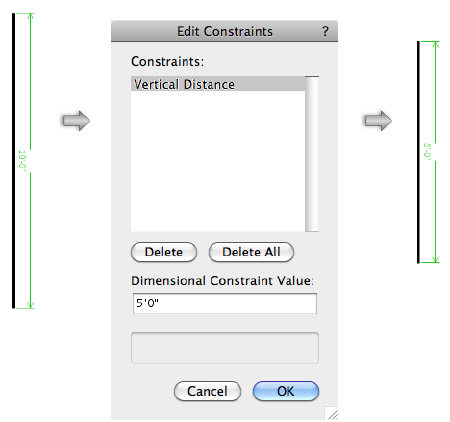
Task: Click the Edit Constraints title bar
Action: (224, 31)
